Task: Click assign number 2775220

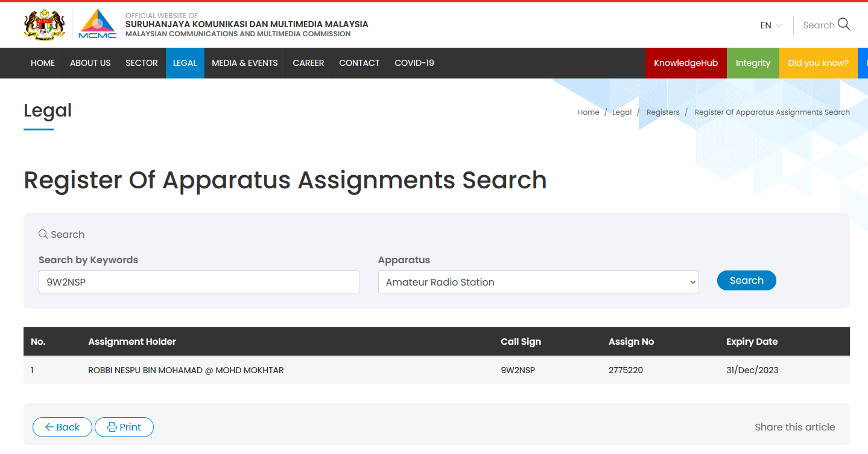Action: click(x=626, y=370)
